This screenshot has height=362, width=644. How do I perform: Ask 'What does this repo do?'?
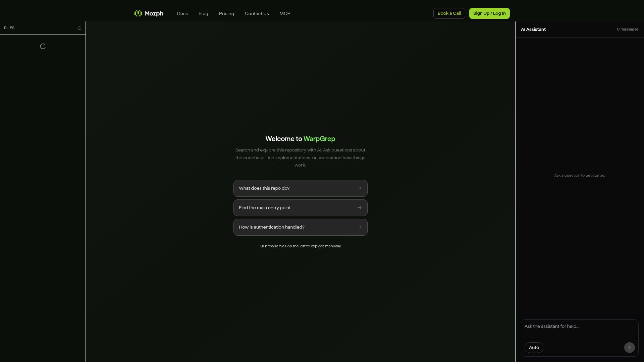(x=300, y=188)
